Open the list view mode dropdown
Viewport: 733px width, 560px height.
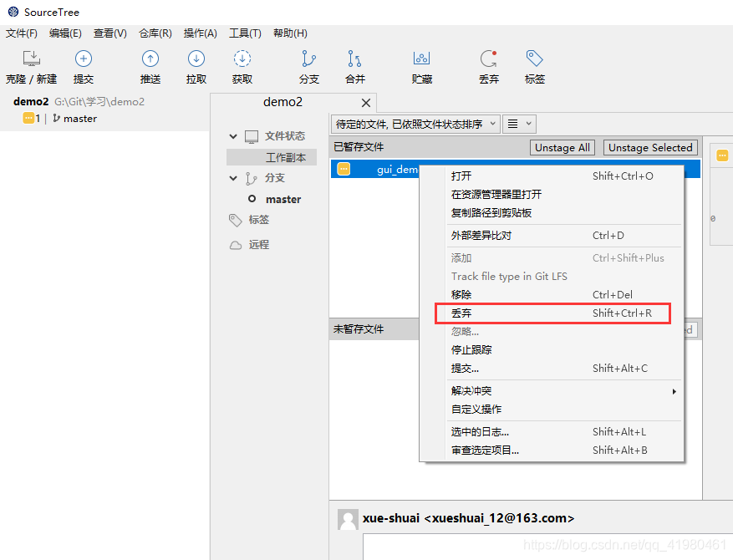click(x=519, y=125)
